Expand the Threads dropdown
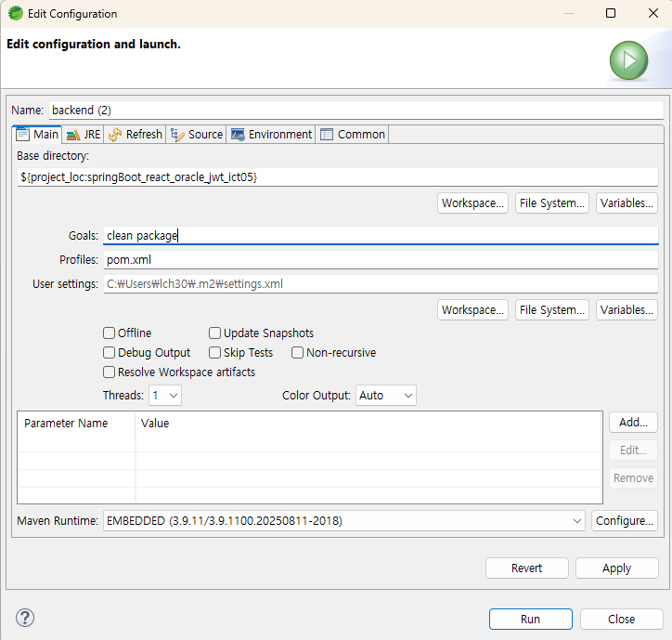The width and height of the screenshot is (672, 640). pos(165,395)
